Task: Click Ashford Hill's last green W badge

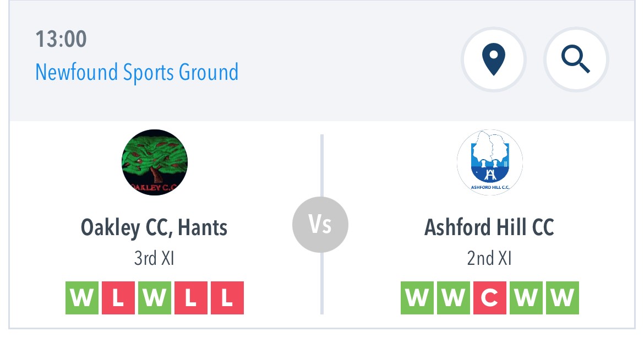Action: 563,298
